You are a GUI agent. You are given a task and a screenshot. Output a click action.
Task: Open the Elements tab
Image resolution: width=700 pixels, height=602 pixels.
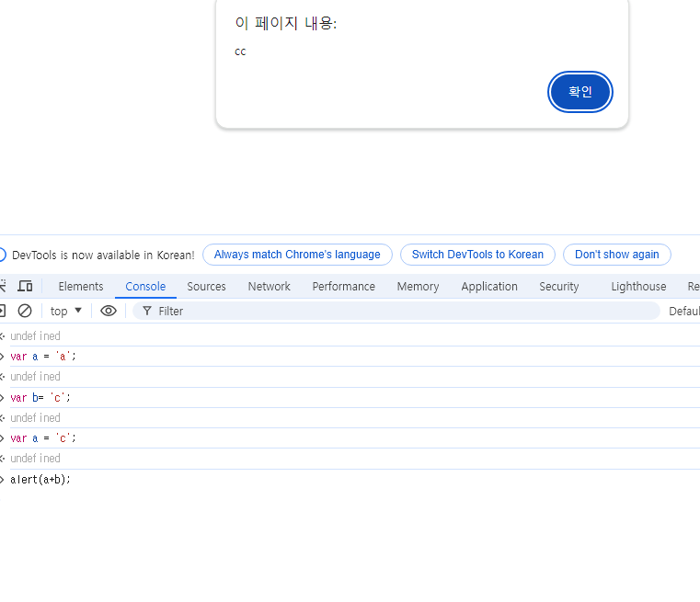[x=81, y=286]
